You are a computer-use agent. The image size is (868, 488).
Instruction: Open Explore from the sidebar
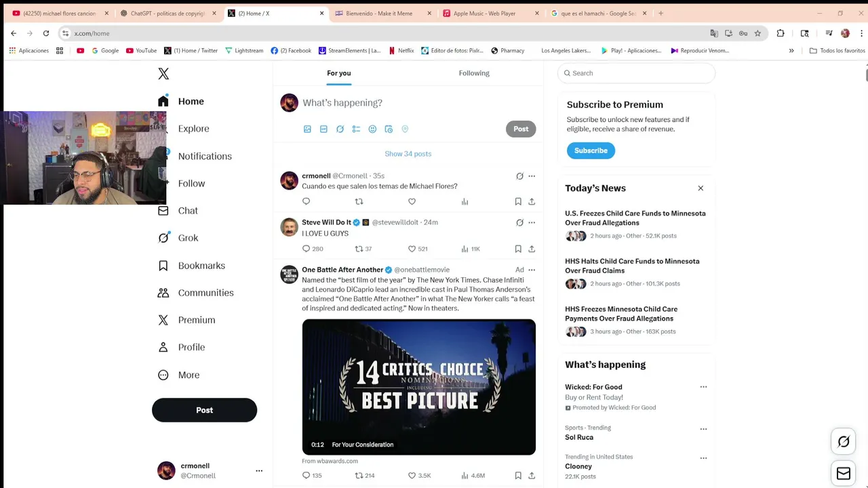pyautogui.click(x=193, y=129)
